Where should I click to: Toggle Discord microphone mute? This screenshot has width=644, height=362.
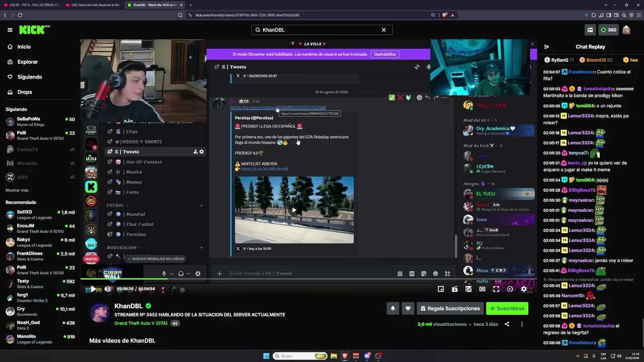click(x=164, y=274)
